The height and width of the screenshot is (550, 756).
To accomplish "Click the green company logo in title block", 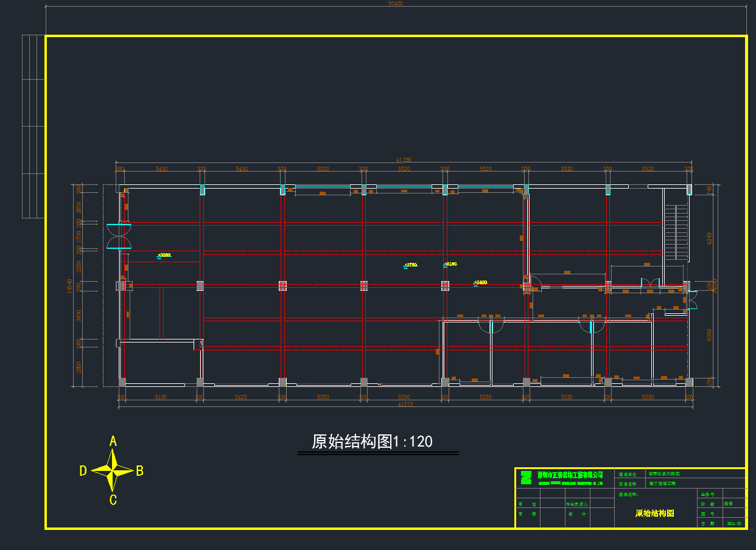I will [x=526, y=478].
